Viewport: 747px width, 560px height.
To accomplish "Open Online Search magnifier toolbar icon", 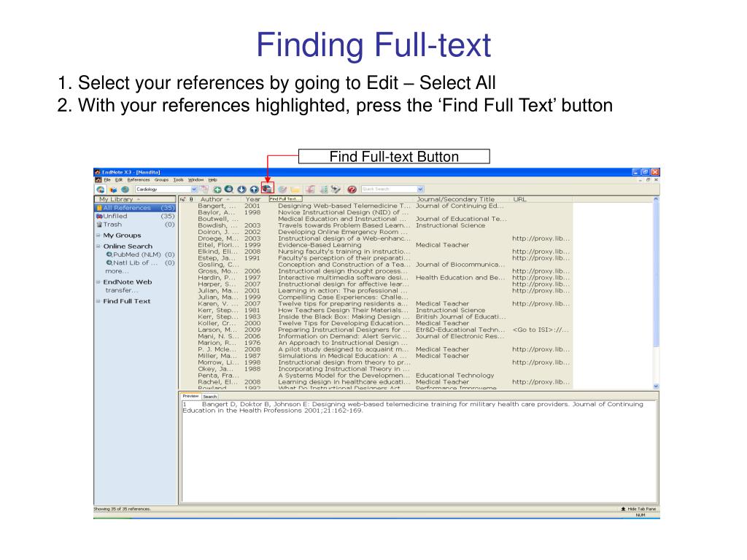I will [x=228, y=190].
